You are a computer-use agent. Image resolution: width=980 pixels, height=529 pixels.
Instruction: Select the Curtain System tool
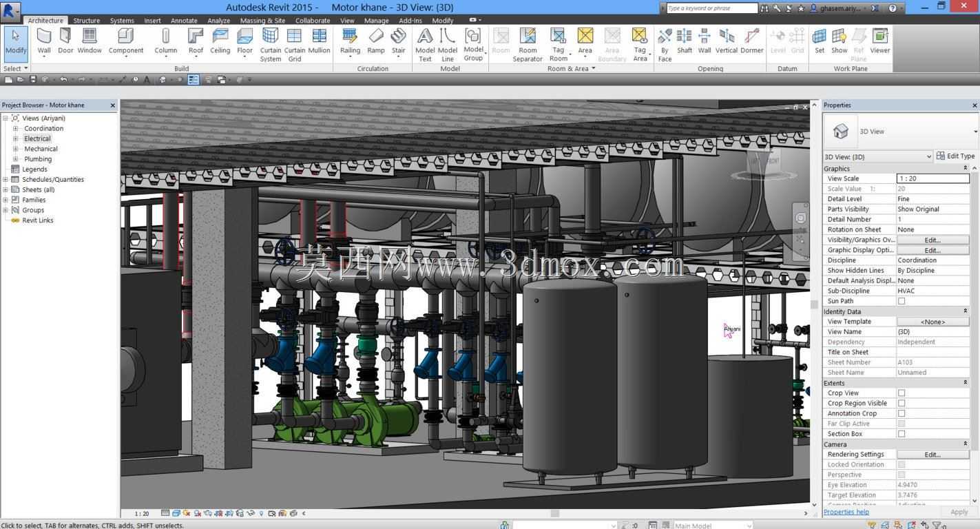coord(271,45)
